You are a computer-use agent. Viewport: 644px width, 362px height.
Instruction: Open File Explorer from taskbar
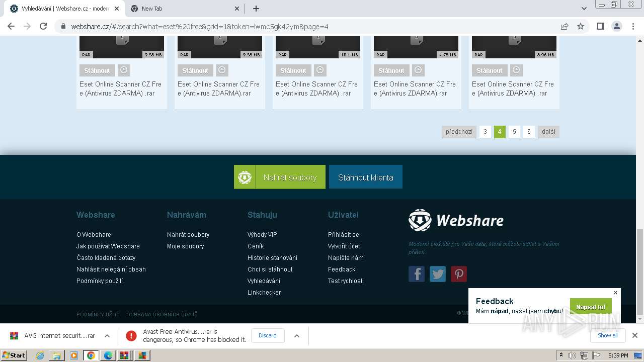click(57, 355)
